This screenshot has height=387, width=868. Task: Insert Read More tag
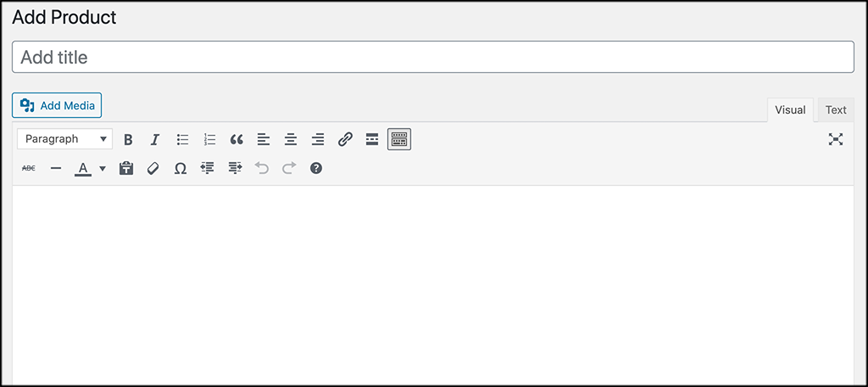[372, 140]
